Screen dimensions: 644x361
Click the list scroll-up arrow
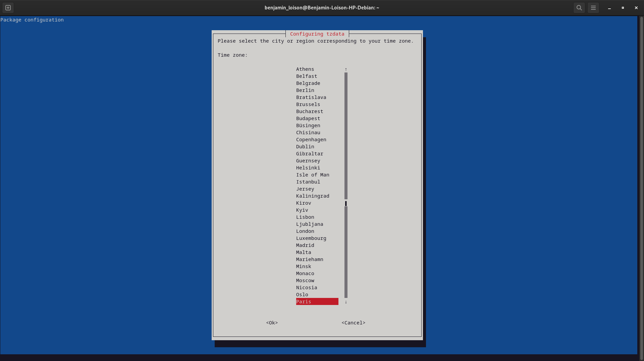pos(346,69)
